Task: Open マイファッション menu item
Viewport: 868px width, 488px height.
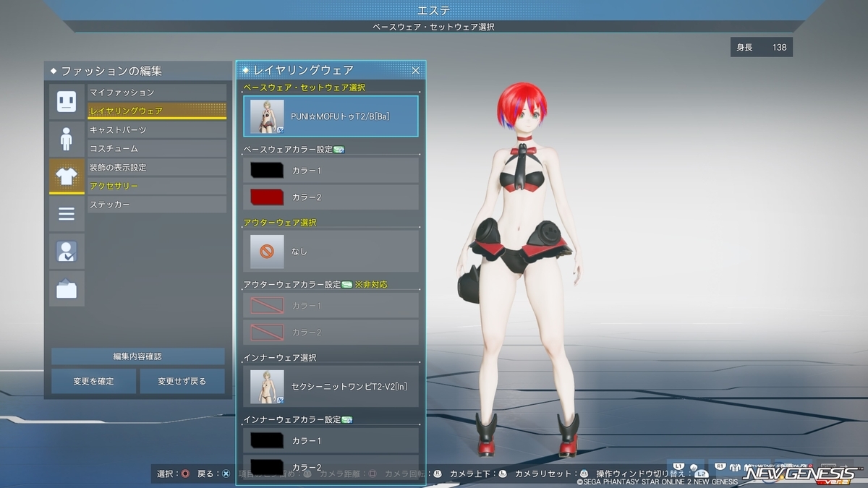Action: point(157,93)
